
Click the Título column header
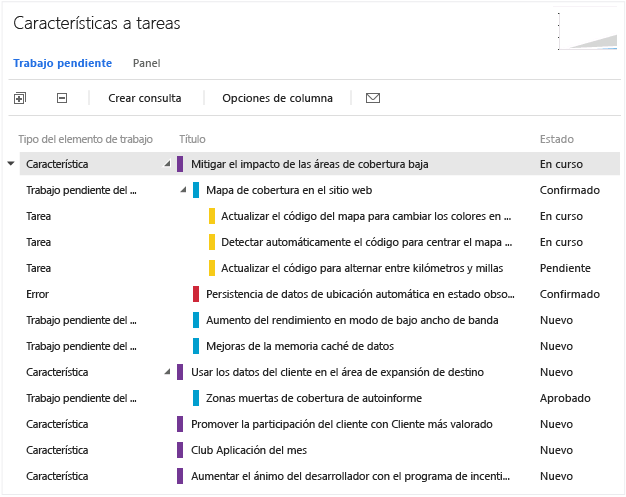click(x=192, y=139)
